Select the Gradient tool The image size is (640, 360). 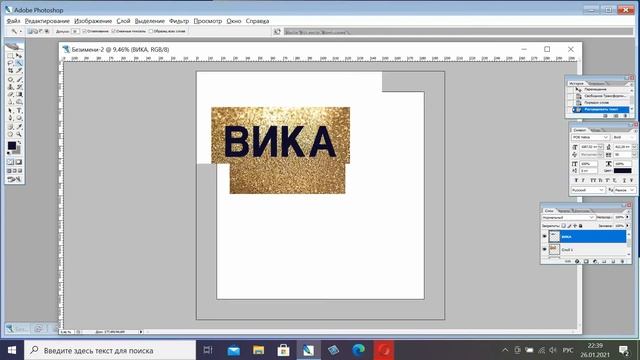click(x=19, y=94)
